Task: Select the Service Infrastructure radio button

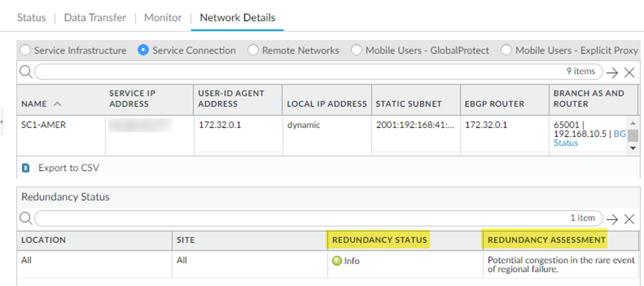Action: tap(26, 50)
